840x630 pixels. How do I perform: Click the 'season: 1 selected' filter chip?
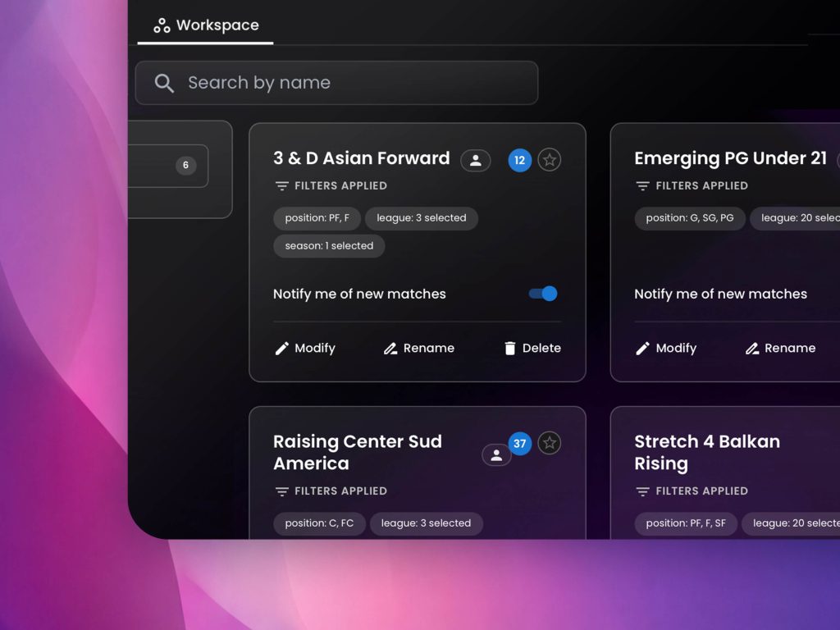click(329, 245)
